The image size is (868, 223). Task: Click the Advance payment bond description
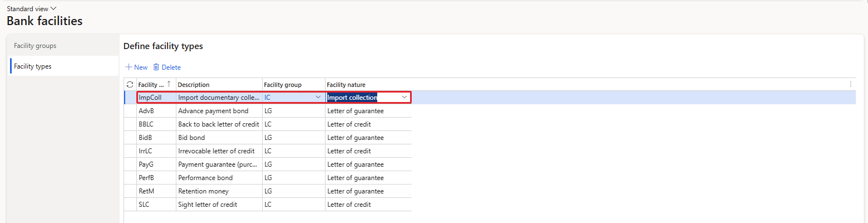(219, 111)
